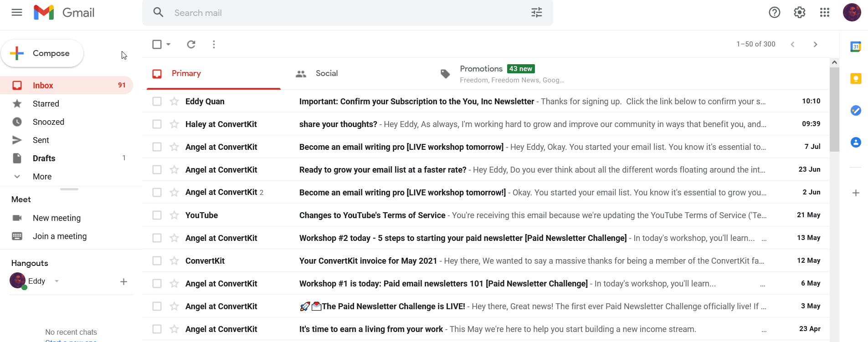
Task: Switch to the Social tab
Action: tap(326, 73)
